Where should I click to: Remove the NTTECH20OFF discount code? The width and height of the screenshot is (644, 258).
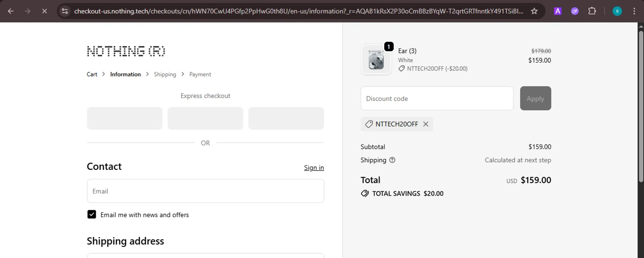pos(425,124)
